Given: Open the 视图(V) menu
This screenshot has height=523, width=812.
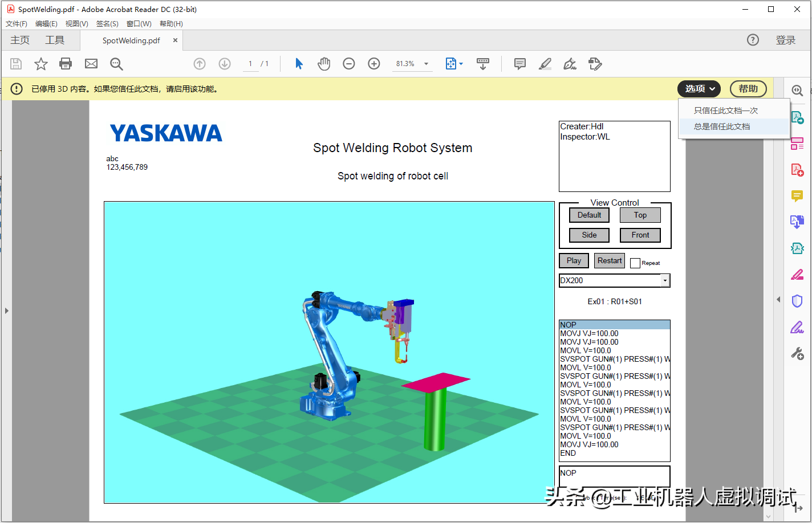Looking at the screenshot, I should (x=76, y=24).
